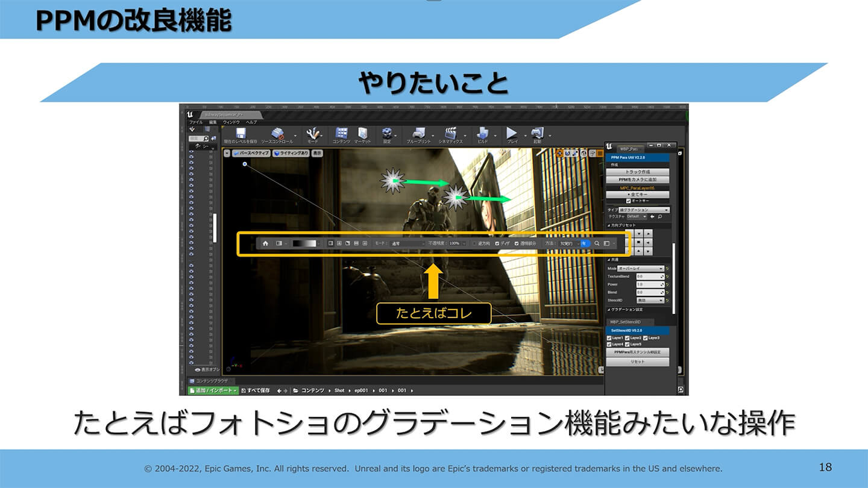The height and width of the screenshot is (488, 868).
Task: Open the 不透明度 100% dropdown
Action: [x=457, y=243]
